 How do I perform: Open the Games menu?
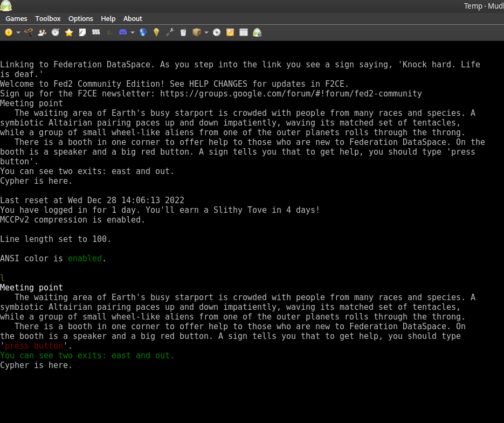coord(16,18)
